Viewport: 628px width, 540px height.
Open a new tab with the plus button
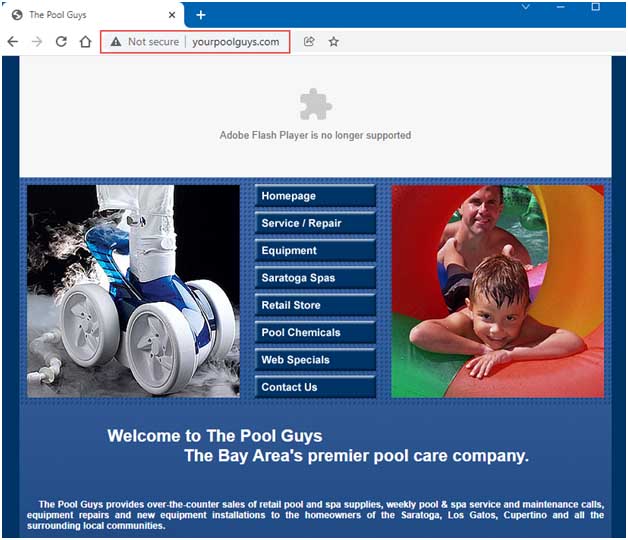(201, 15)
